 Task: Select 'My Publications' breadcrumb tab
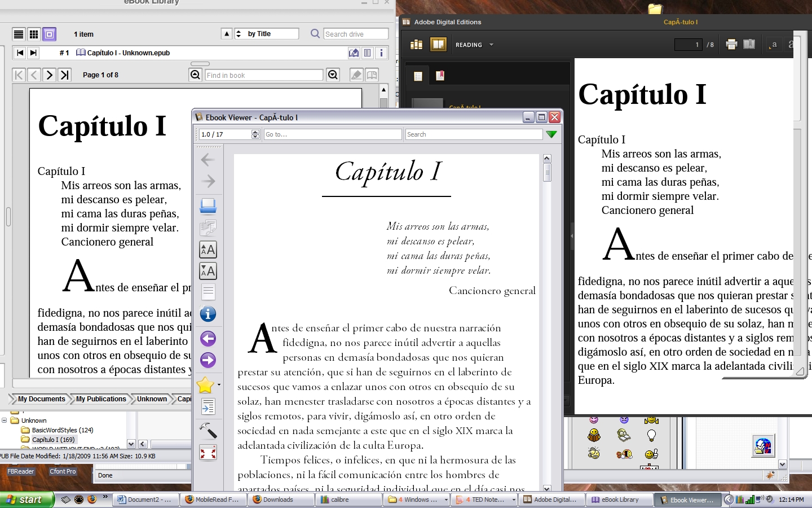click(101, 399)
